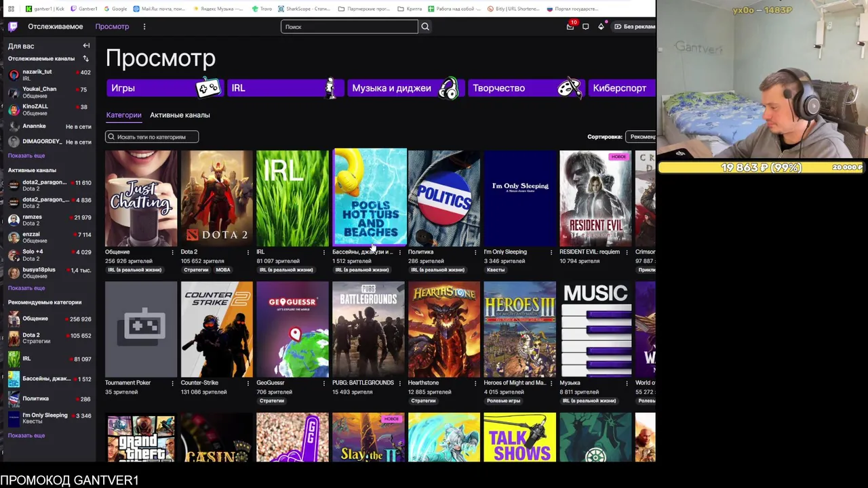Open KinoZALL channel in sidebar
Image resolution: width=868 pixels, height=488 pixels.
pos(47,109)
